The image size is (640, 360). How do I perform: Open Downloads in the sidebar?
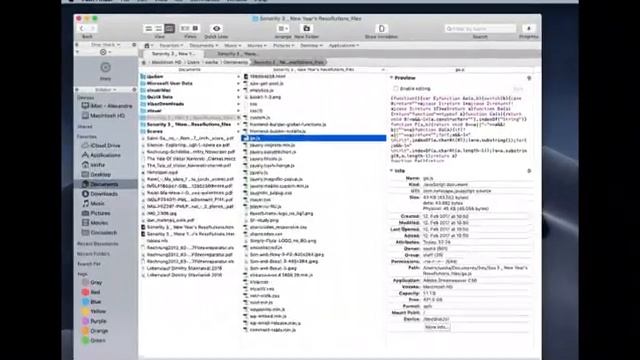(100, 194)
